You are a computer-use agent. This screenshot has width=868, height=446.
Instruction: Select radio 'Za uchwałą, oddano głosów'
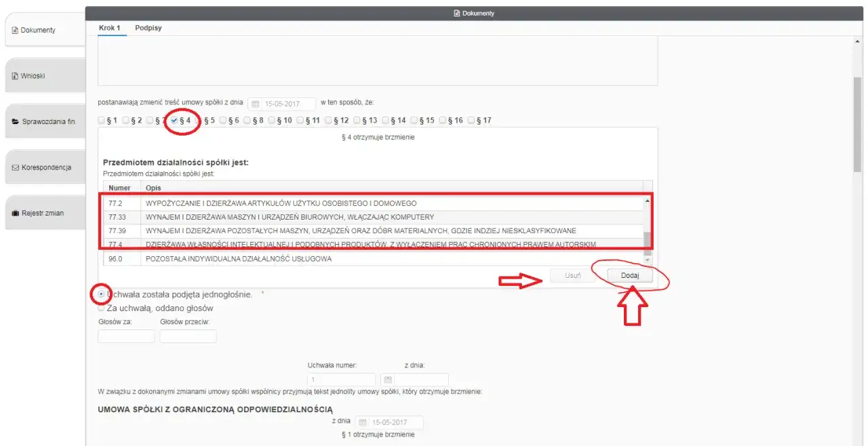tap(100, 308)
